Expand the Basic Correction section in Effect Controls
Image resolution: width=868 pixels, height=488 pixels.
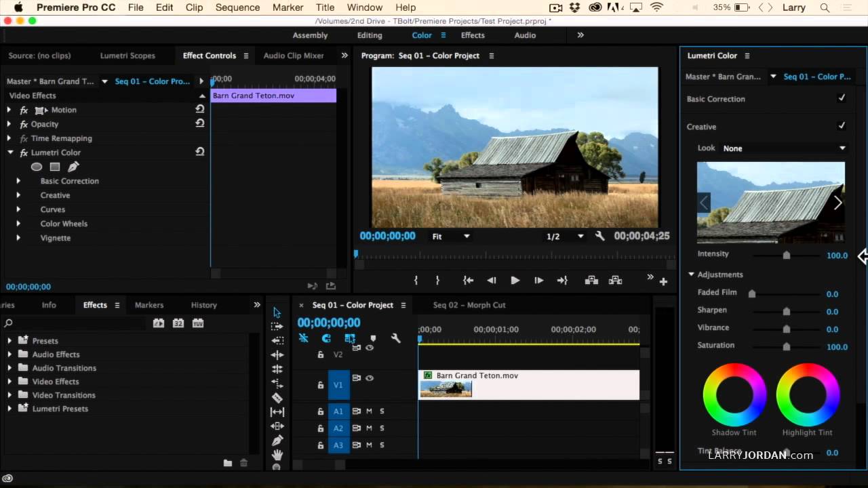18,181
